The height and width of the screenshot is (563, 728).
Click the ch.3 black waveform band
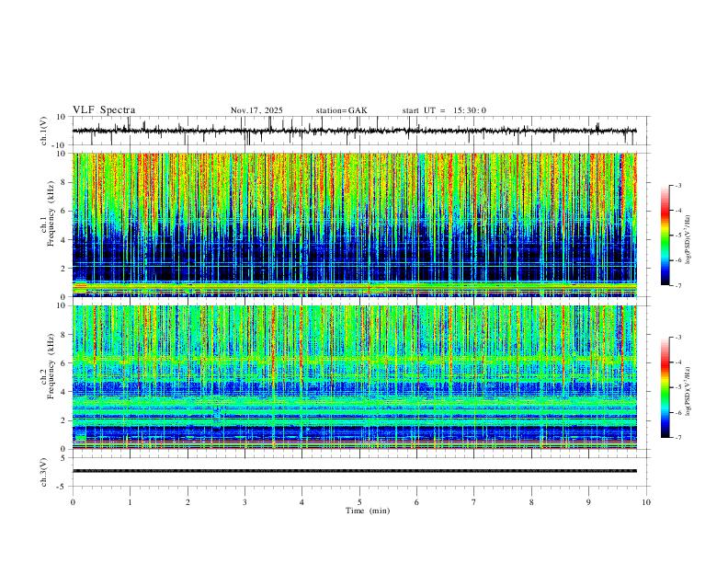click(354, 471)
